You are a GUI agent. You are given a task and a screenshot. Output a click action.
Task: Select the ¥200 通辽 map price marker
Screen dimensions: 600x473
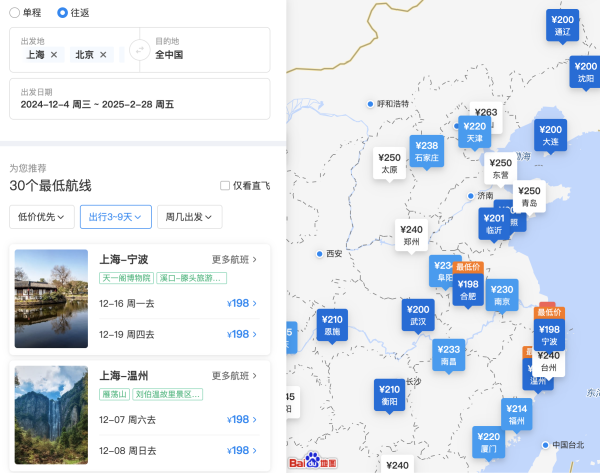562,26
